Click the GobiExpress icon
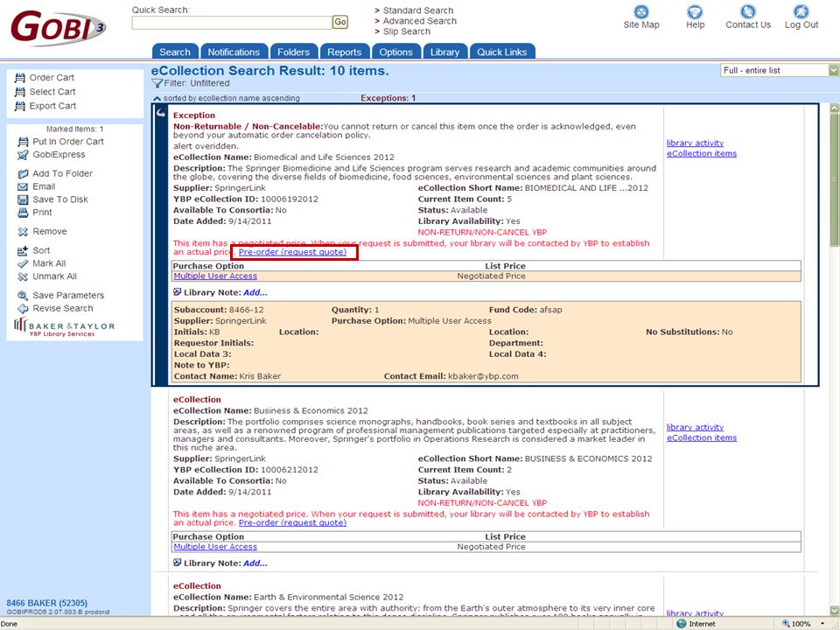This screenshot has height=630, width=840. coord(23,155)
